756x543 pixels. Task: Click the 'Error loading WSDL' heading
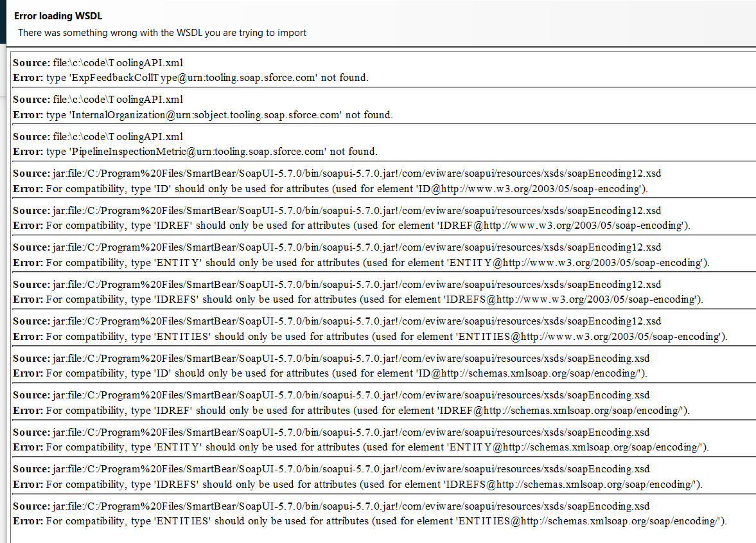pyautogui.click(x=58, y=16)
